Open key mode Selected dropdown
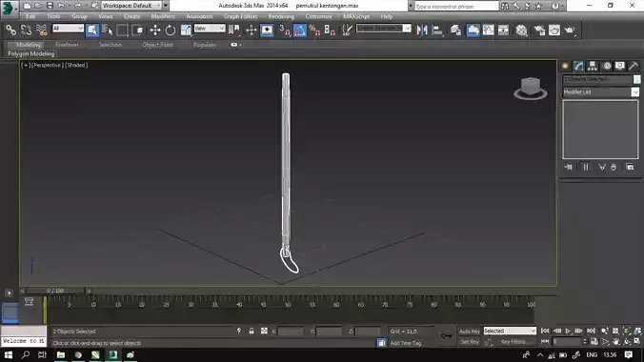The width and height of the screenshot is (644, 362). coord(510,331)
